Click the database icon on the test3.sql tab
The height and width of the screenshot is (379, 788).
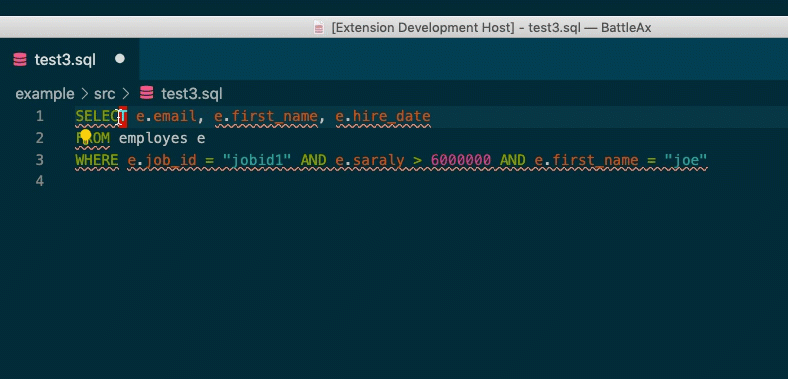(x=20, y=60)
